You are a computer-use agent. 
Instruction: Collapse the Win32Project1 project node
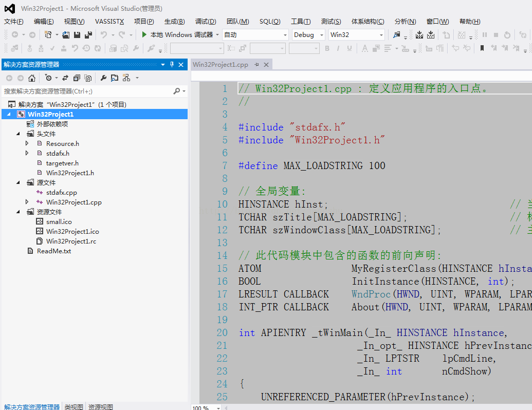coord(9,114)
